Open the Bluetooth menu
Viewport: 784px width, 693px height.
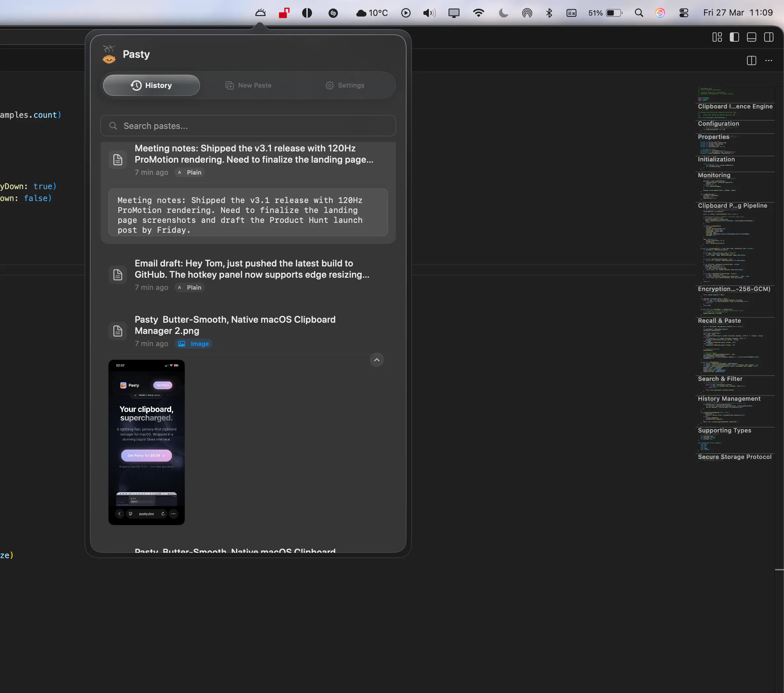(549, 13)
